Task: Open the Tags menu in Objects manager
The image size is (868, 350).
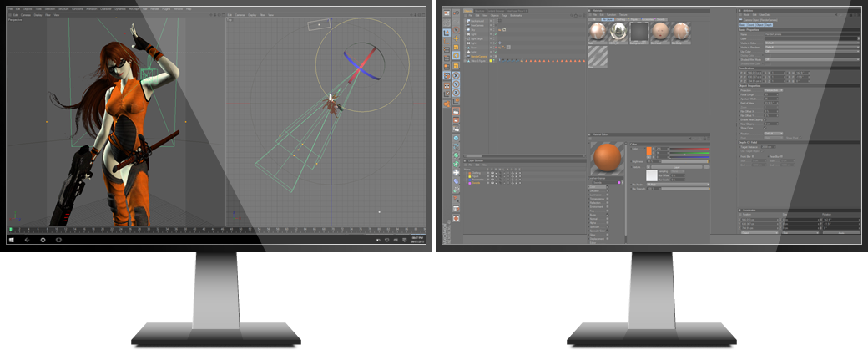Action: pyautogui.click(x=504, y=16)
